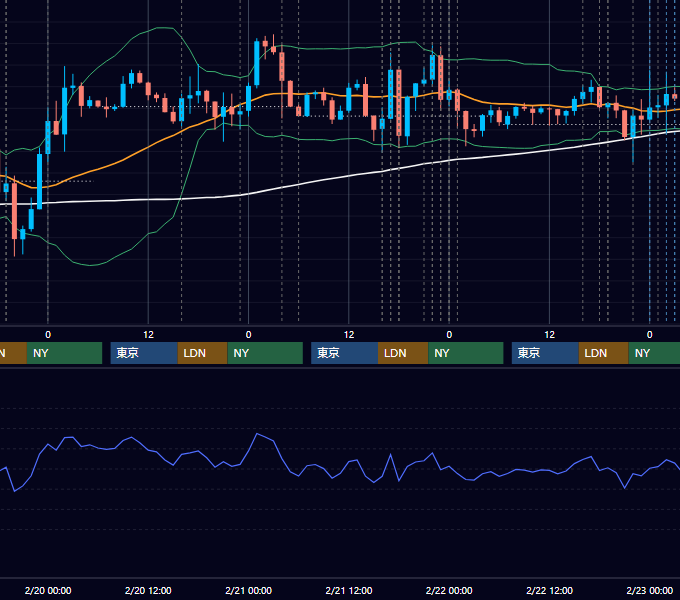Click the tall blue candle just after 2/21 00:00
Image resolution: width=680 pixels, height=600 pixels.
click(257, 63)
